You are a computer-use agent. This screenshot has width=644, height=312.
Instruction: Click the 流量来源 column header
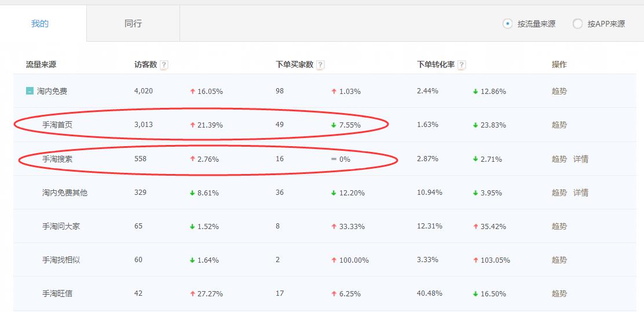tap(41, 64)
